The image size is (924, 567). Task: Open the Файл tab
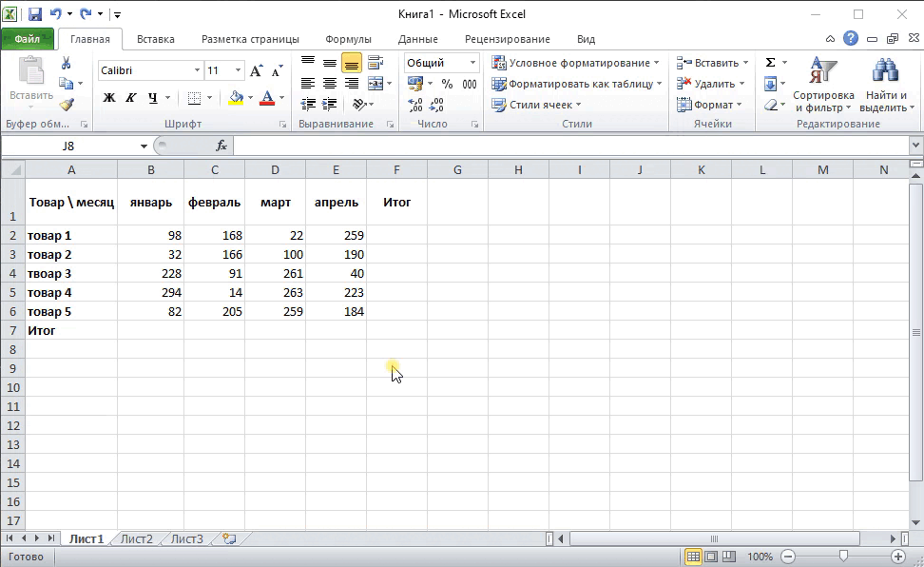[x=28, y=39]
